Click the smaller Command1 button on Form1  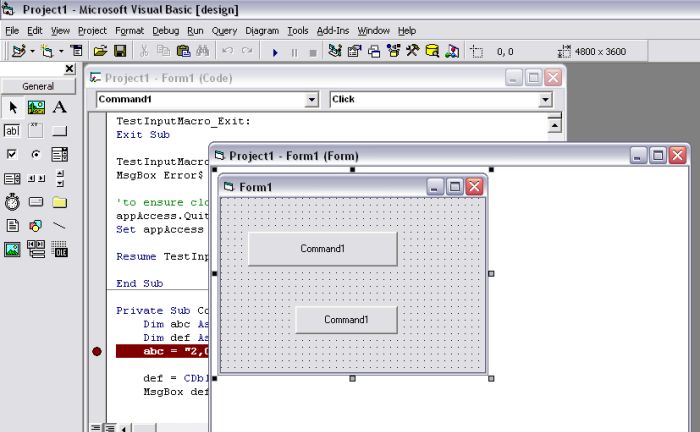[346, 320]
